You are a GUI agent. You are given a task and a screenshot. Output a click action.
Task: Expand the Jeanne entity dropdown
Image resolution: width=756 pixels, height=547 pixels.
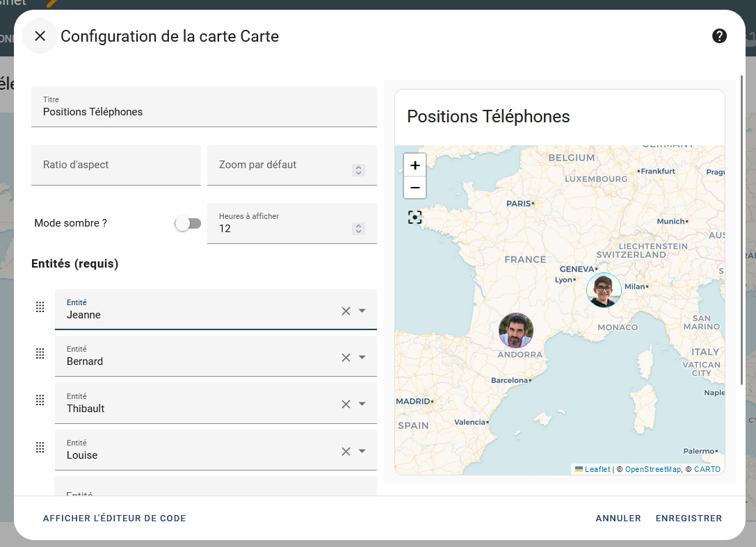coord(362,311)
